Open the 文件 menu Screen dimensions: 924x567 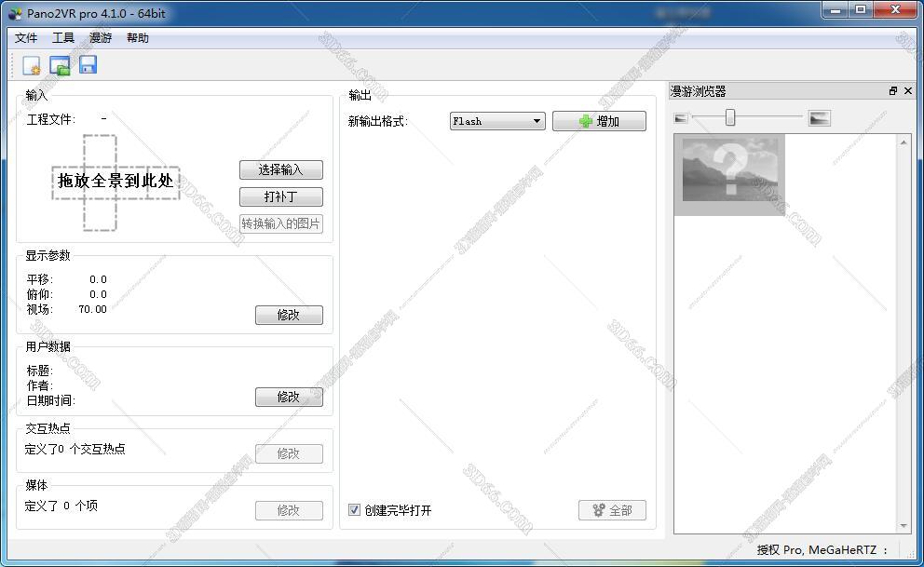tap(25, 38)
